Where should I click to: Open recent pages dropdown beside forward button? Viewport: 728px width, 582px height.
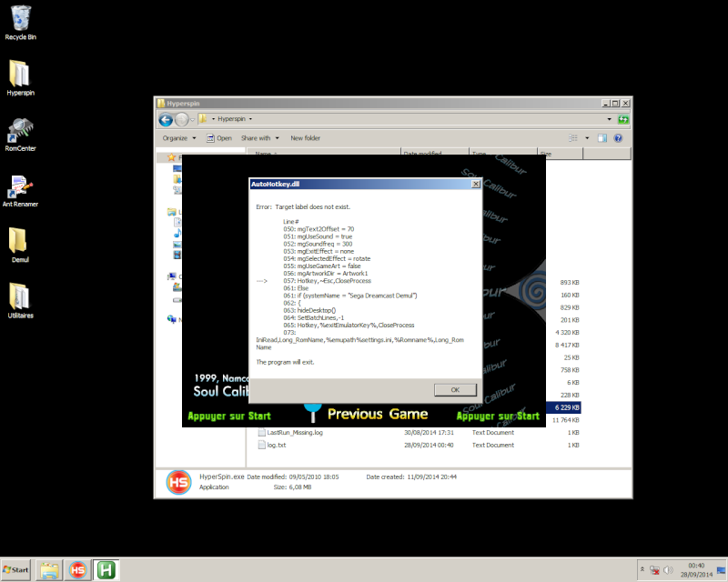[x=192, y=120]
